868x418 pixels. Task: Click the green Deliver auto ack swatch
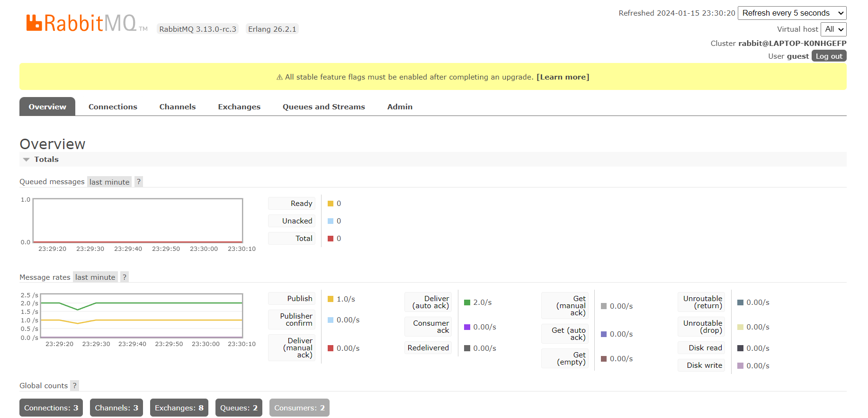pos(467,302)
